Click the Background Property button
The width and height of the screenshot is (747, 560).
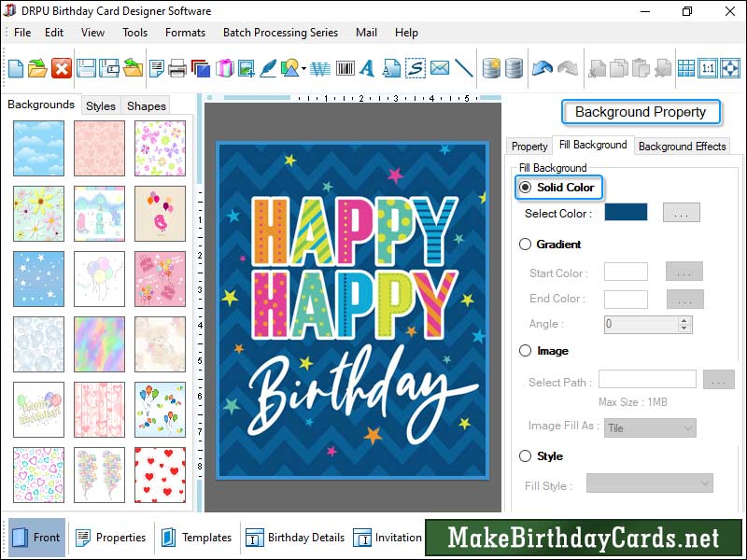pos(641,112)
